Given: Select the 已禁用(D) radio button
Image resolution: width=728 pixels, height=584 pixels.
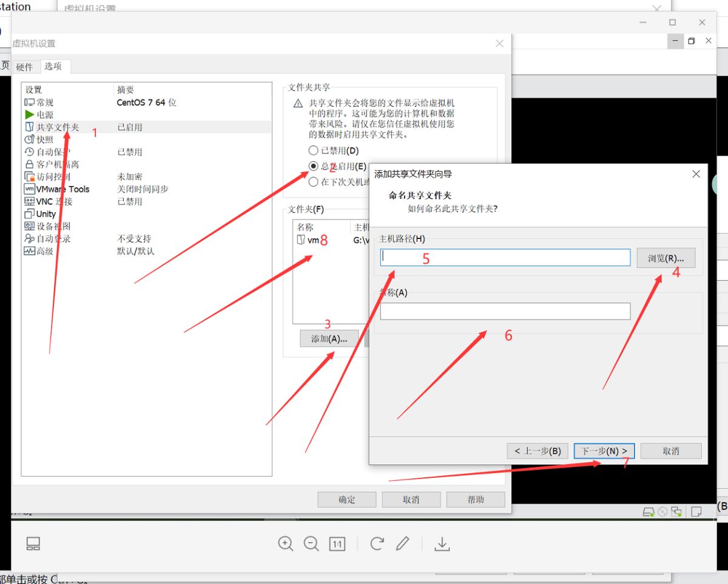Looking at the screenshot, I should (x=313, y=150).
